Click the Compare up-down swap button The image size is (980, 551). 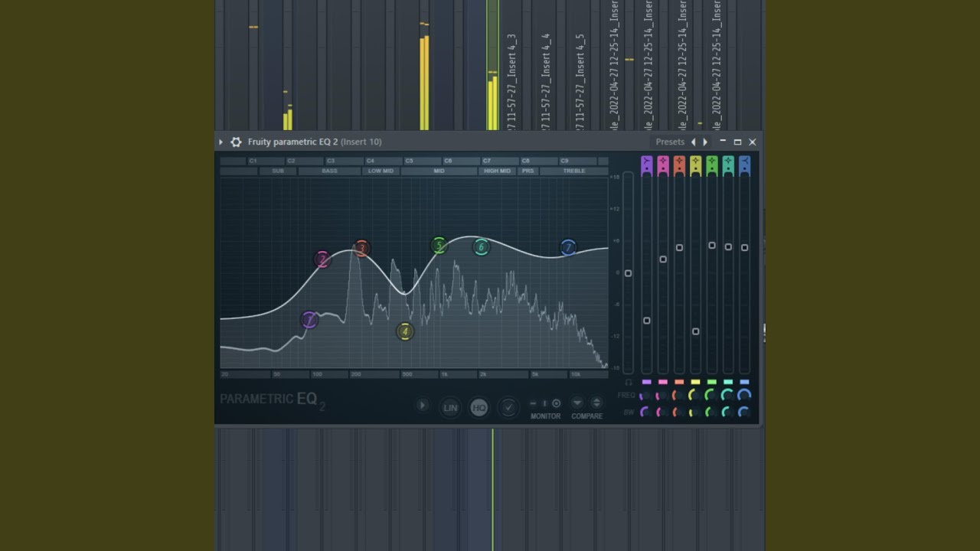[x=596, y=403]
